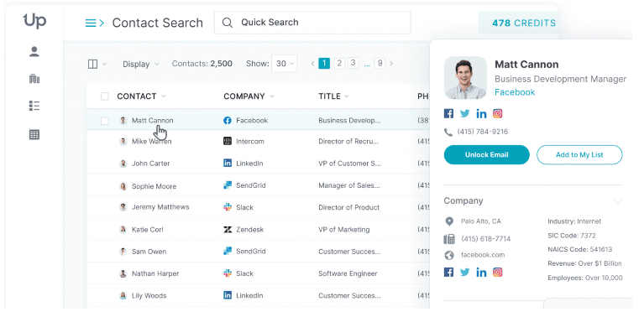
Task: Go to page 9
Action: (380, 63)
